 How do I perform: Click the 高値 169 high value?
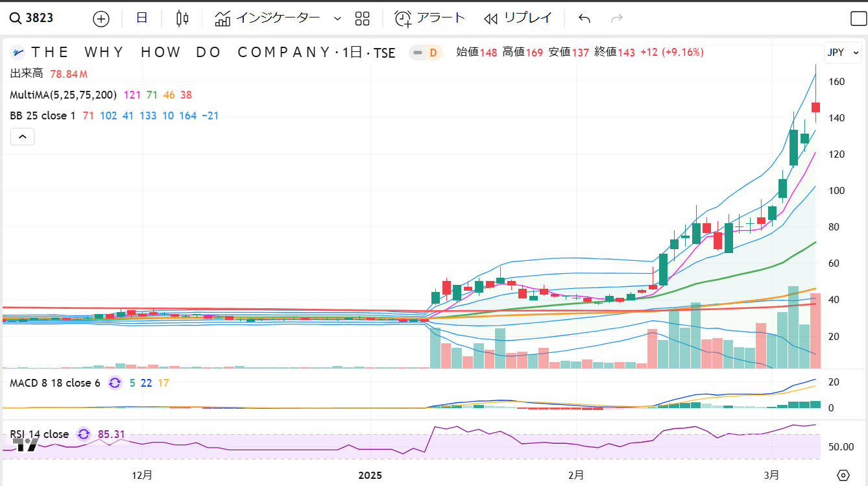click(x=523, y=53)
